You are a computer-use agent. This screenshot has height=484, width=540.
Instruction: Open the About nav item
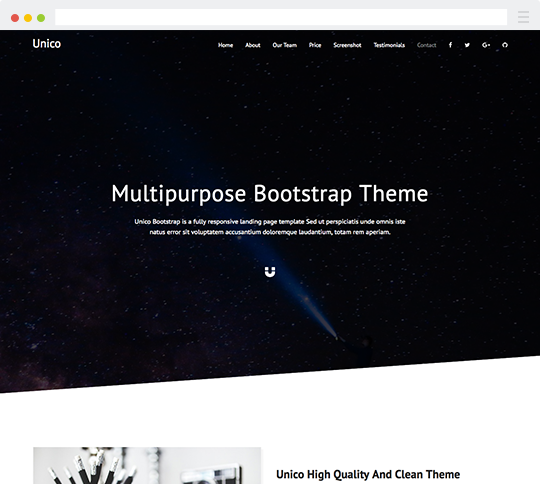point(253,45)
